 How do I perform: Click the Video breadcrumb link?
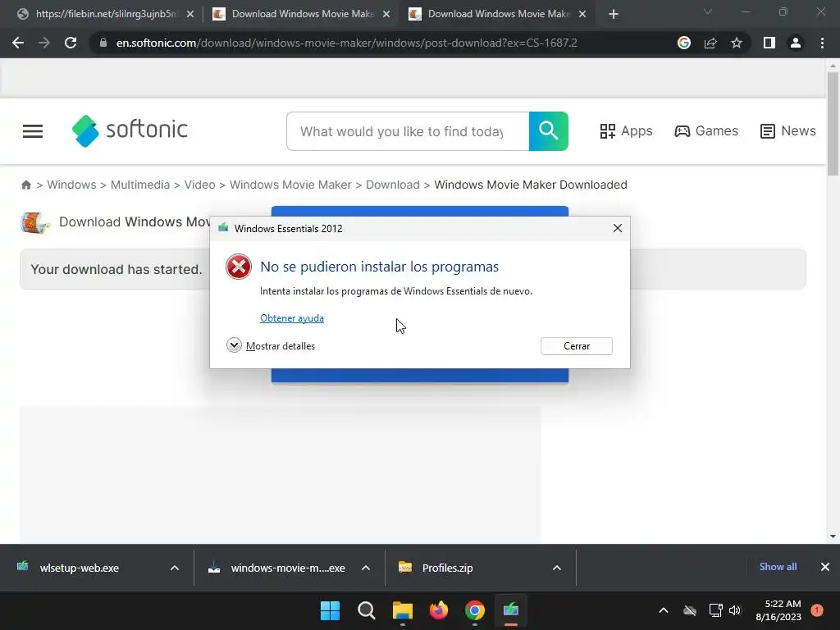coord(200,185)
